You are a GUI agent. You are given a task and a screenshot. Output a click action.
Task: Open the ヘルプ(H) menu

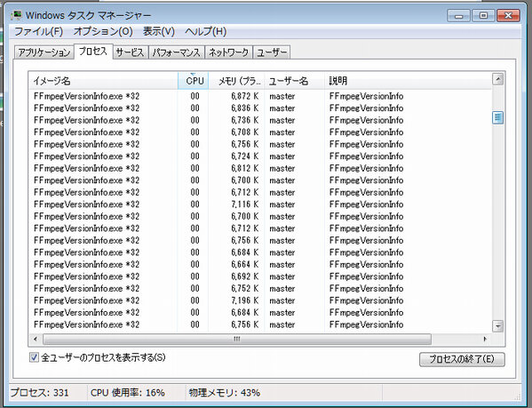coord(206,32)
